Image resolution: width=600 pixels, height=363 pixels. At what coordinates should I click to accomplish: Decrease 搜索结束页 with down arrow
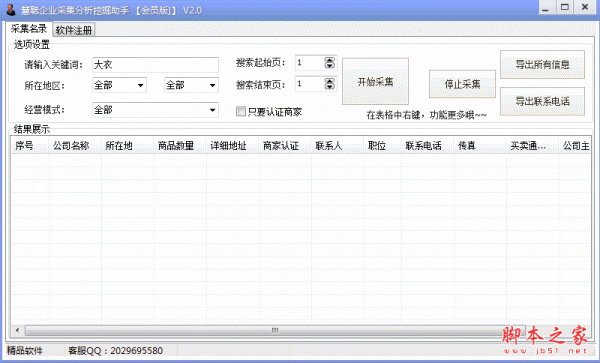point(329,87)
